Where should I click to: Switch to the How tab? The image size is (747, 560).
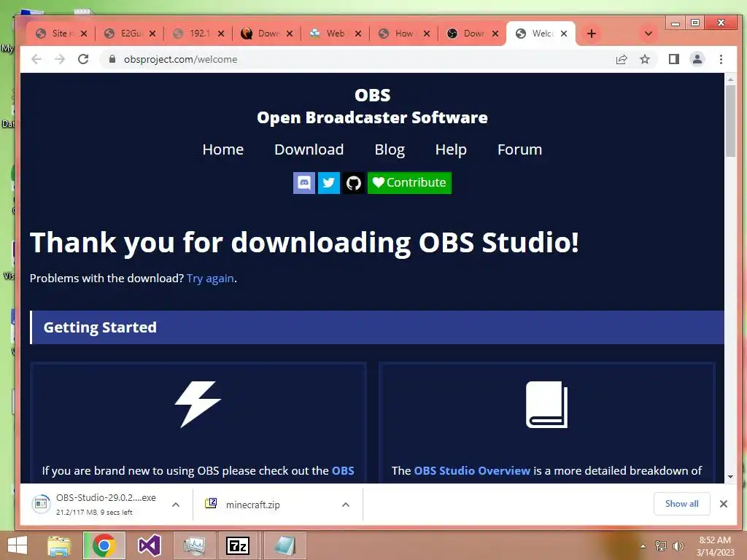click(x=403, y=34)
